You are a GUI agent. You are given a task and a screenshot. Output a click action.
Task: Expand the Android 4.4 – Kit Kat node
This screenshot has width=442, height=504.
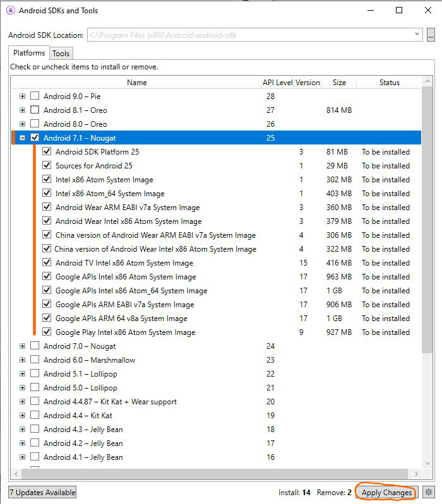coord(23,416)
